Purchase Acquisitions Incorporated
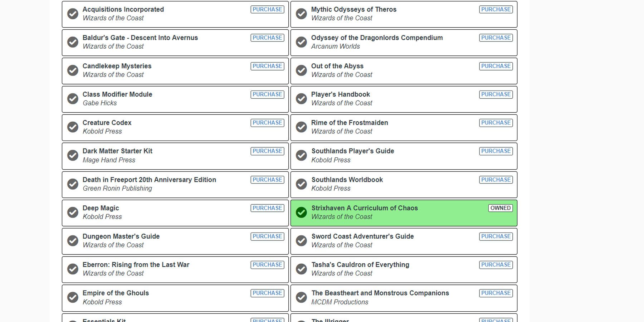 267,9
